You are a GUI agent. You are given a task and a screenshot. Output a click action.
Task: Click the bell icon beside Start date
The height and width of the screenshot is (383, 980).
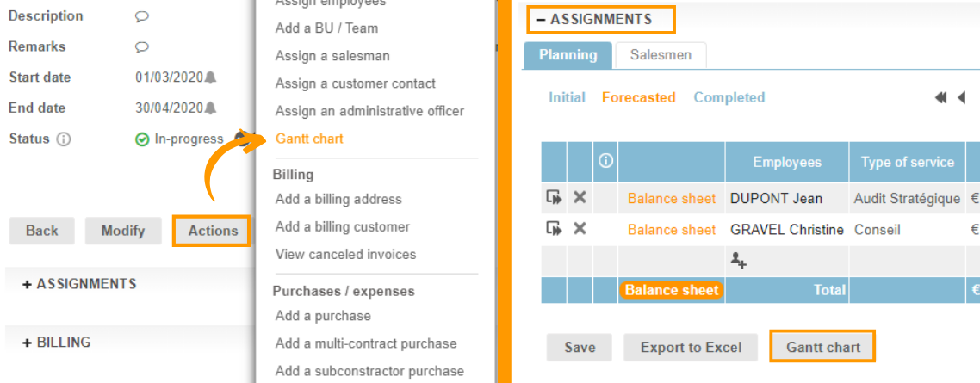(211, 77)
